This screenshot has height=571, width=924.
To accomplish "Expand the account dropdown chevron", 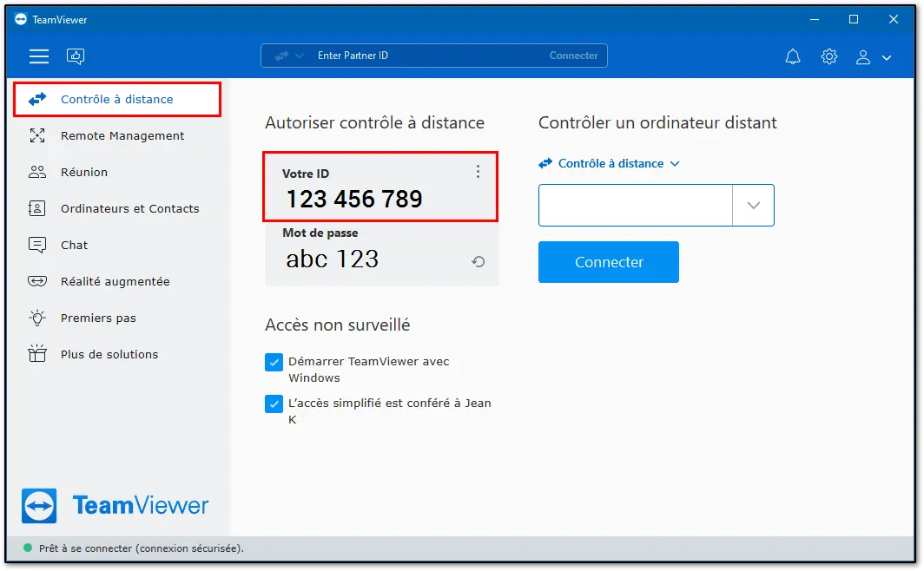I will (x=887, y=57).
